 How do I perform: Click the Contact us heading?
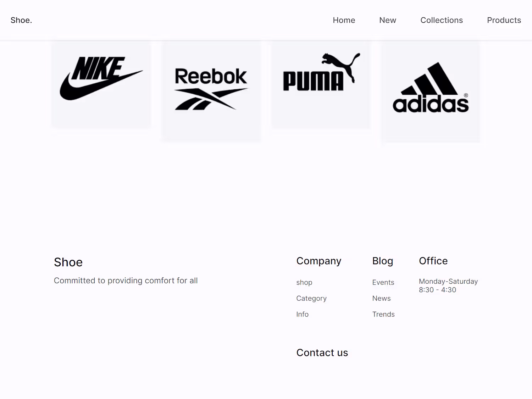click(322, 353)
